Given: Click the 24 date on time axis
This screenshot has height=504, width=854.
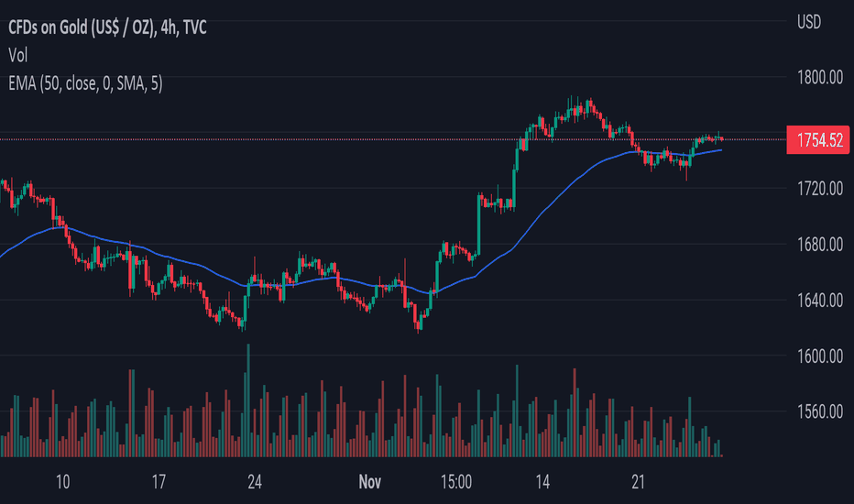Looking at the screenshot, I should tap(255, 482).
